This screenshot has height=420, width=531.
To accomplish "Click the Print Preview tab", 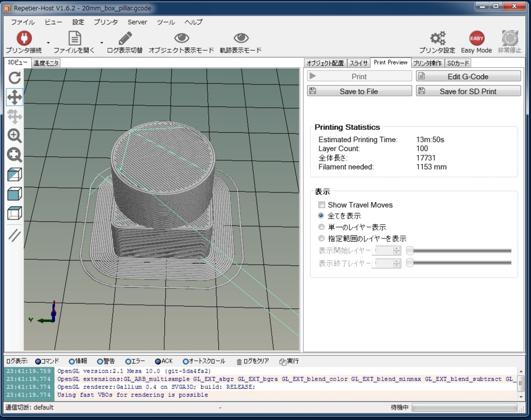I will (390, 62).
